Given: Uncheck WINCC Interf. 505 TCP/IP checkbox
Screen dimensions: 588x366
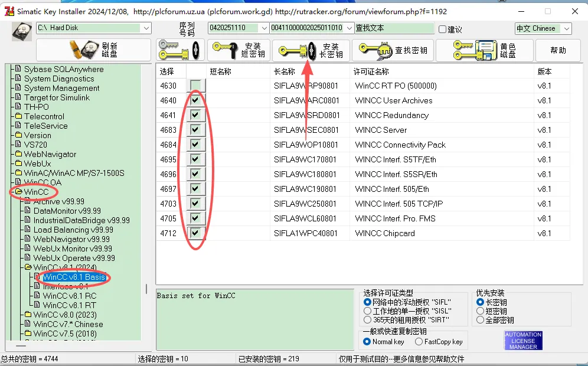Looking at the screenshot, I should click(x=195, y=203).
